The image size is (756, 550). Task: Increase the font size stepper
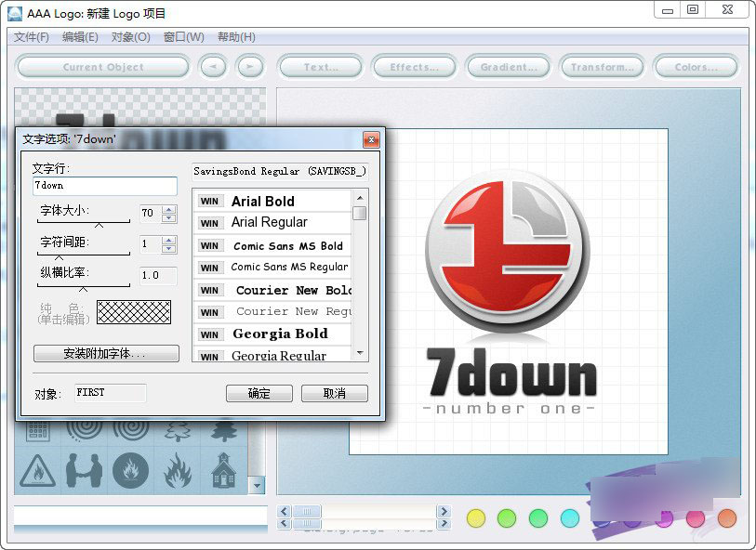[168, 209]
